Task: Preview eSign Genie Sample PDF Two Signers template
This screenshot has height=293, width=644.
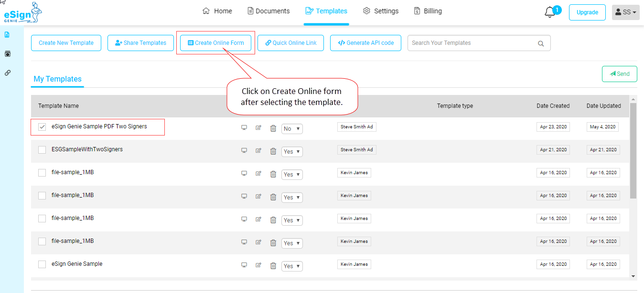Action: pos(244,127)
